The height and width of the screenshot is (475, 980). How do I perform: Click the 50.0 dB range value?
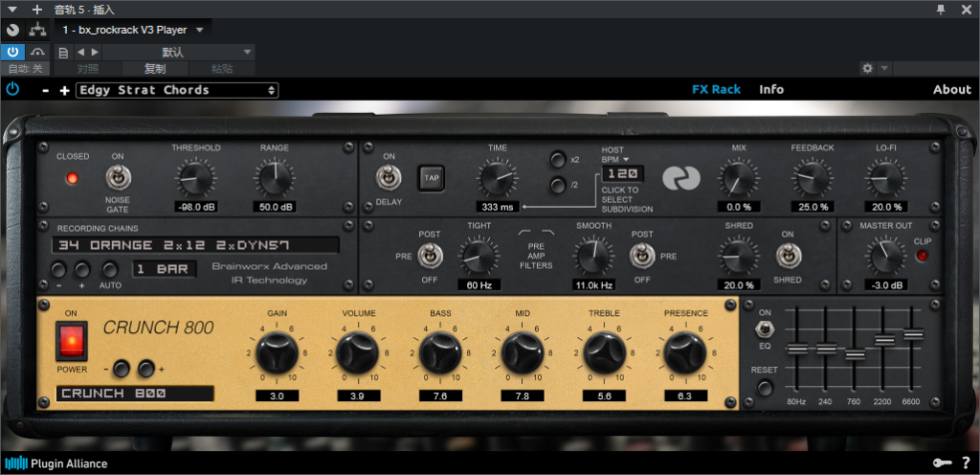pyautogui.click(x=275, y=207)
